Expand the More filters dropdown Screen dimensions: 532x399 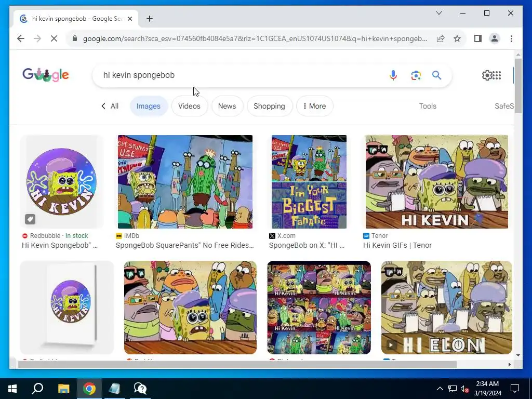pos(314,106)
